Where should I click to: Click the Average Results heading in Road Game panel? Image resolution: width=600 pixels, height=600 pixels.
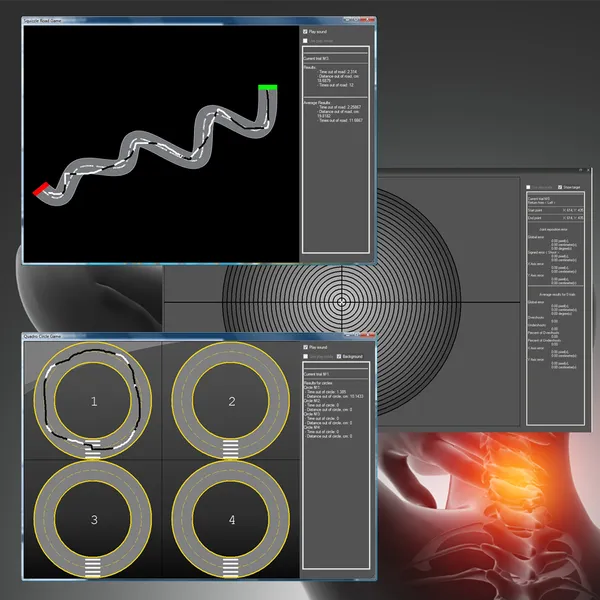317,103
